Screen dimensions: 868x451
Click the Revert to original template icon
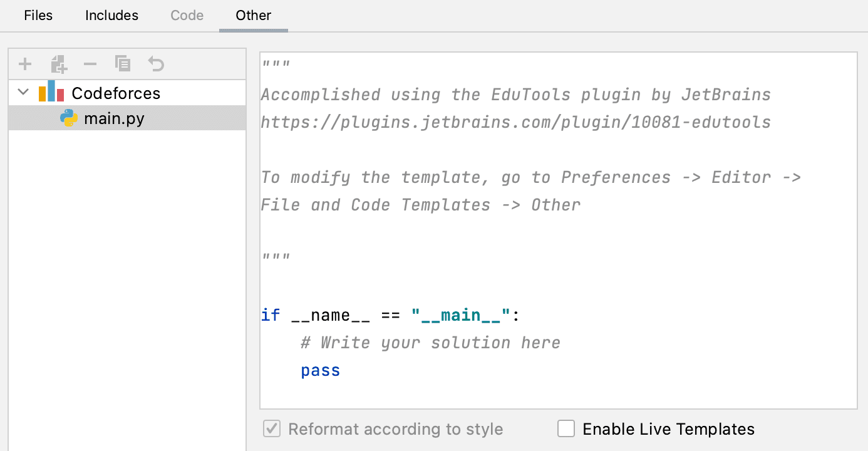155,64
